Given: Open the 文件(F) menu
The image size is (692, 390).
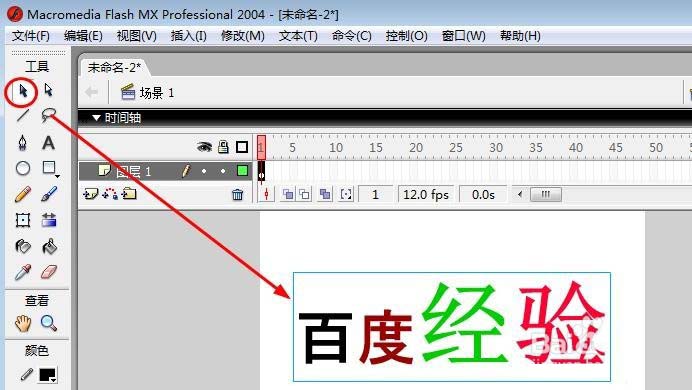Looking at the screenshot, I should 30,36.
